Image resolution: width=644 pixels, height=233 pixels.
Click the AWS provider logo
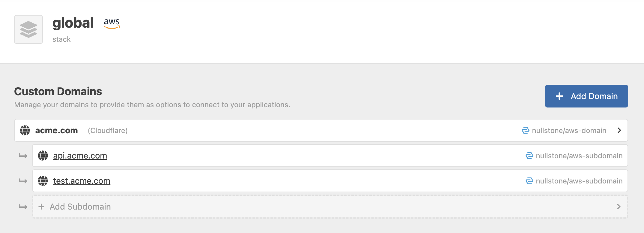tap(112, 23)
